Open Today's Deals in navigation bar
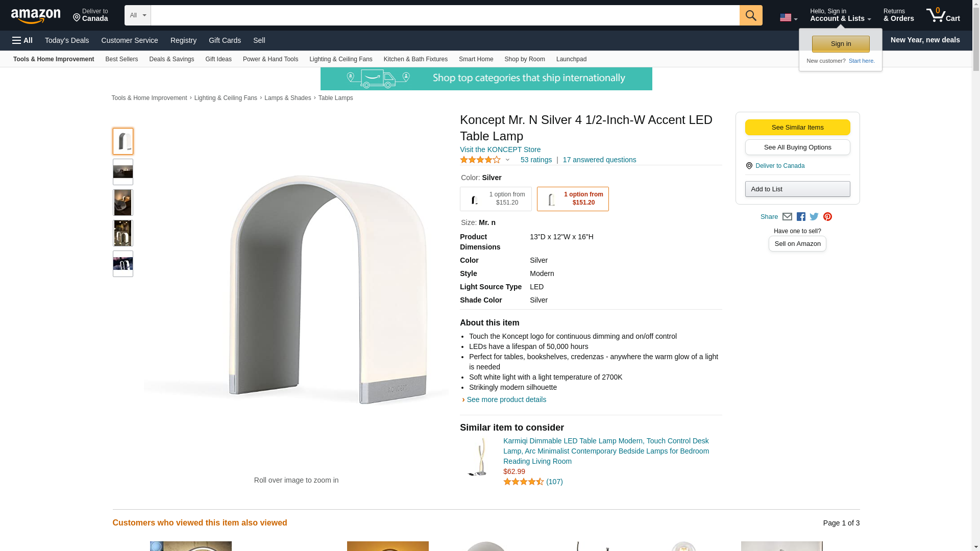The image size is (980, 551). [67, 40]
